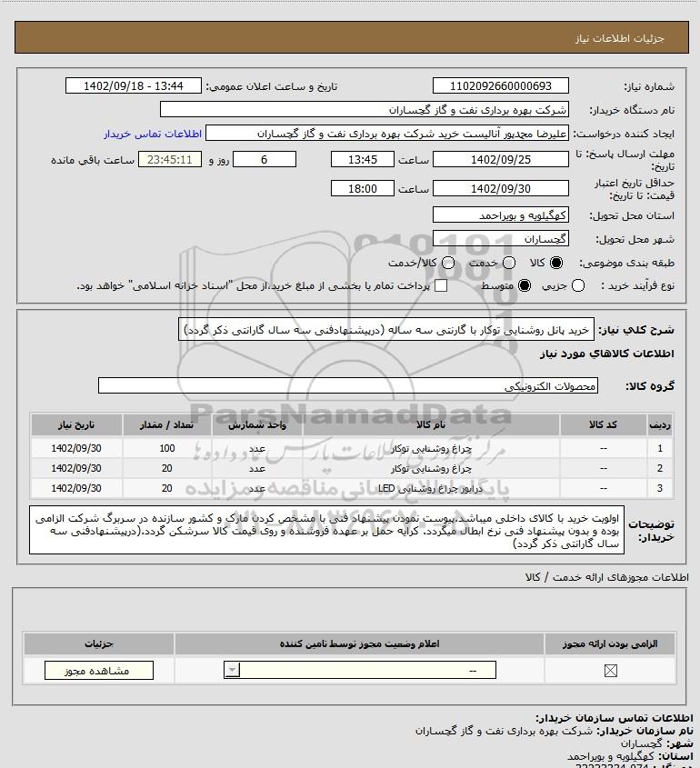
Task: Click the جزئیات اطلاعات نیاز page header
Action: pos(620,38)
